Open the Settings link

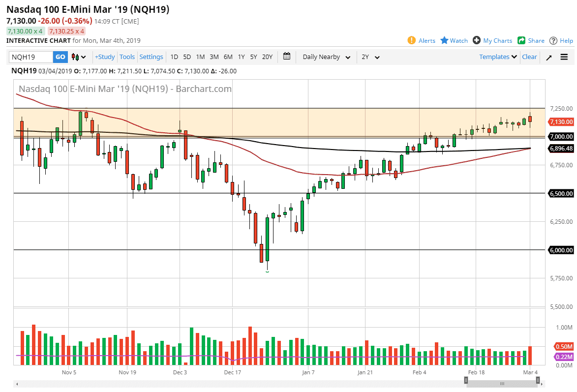[x=151, y=57]
